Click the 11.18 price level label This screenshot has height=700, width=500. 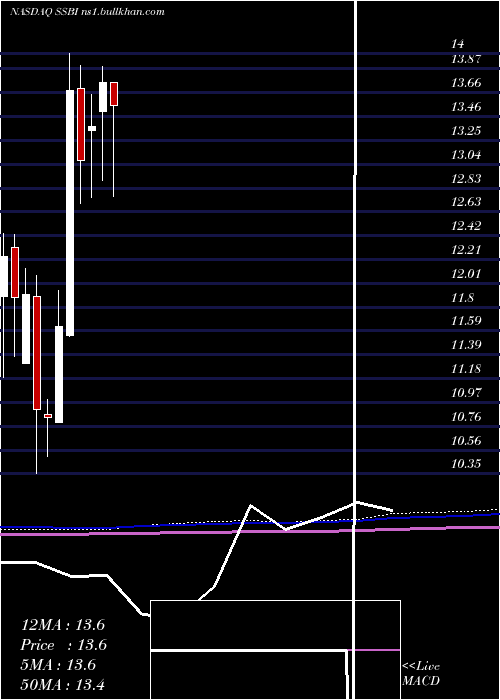coord(466,369)
